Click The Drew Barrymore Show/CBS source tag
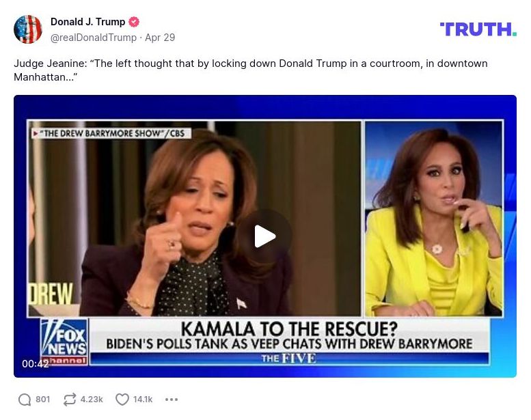531x420 pixels. pos(110,133)
